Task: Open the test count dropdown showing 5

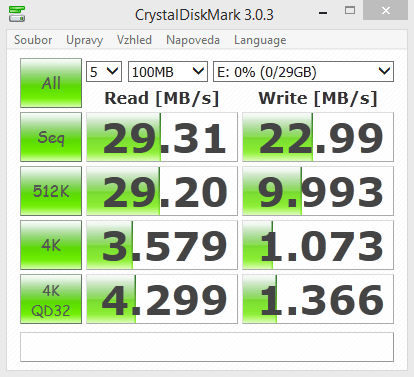Action: click(x=104, y=72)
